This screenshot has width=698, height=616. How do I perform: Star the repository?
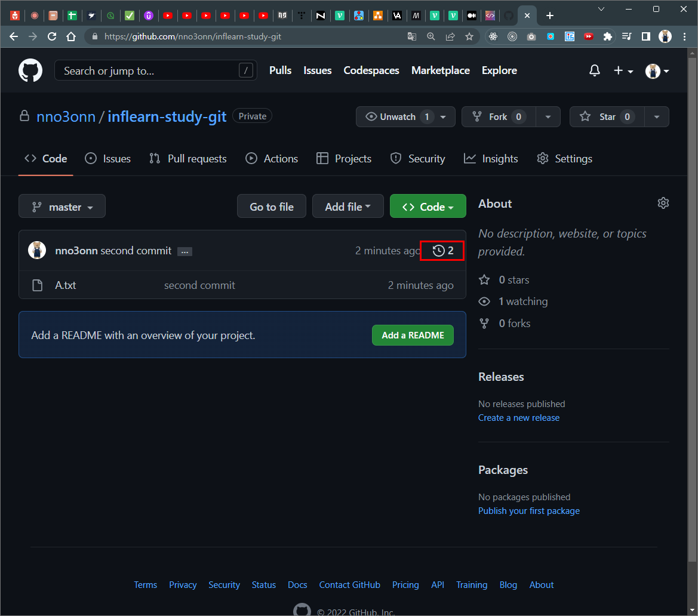click(607, 116)
